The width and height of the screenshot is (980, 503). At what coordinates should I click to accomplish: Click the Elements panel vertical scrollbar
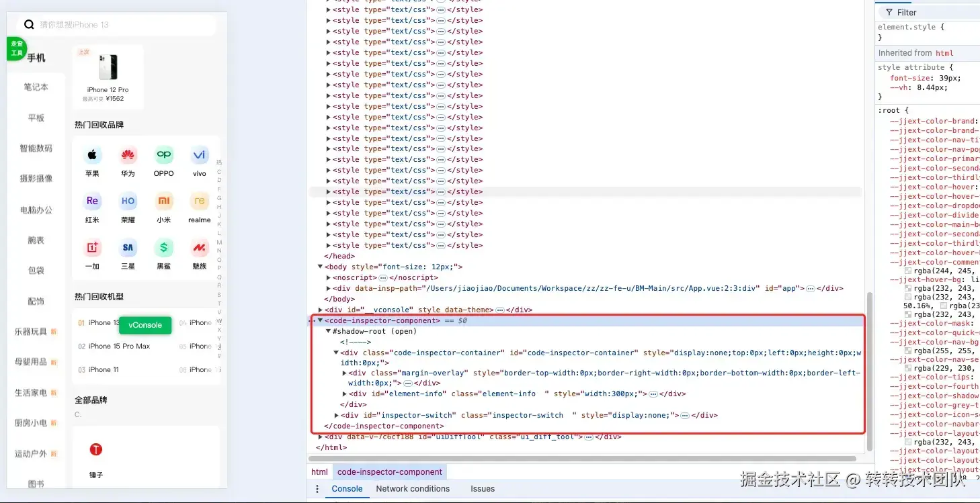869,371
